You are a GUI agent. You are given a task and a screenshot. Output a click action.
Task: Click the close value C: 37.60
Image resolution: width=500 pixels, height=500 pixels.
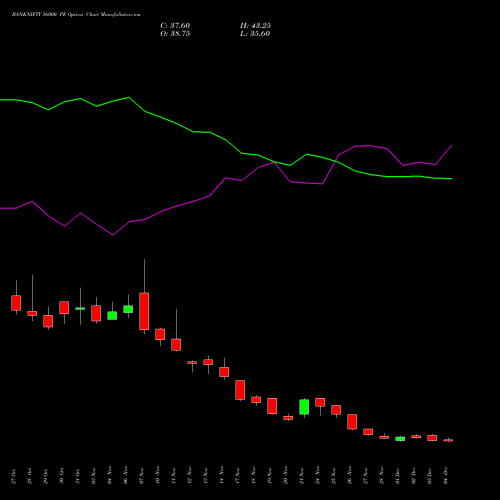[x=175, y=26]
